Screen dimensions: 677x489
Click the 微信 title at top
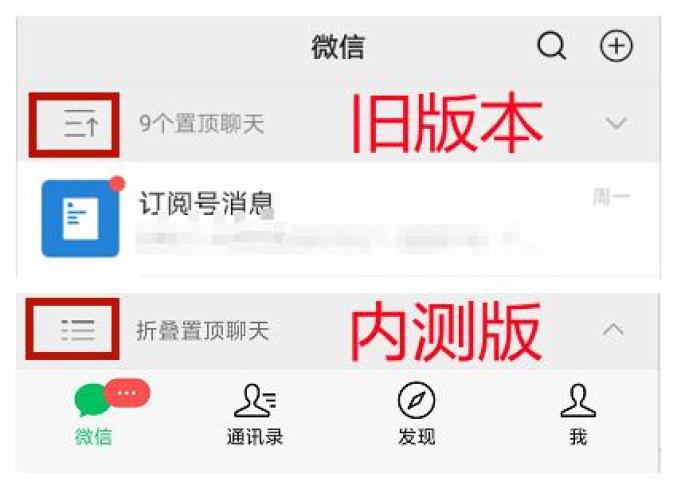(338, 47)
